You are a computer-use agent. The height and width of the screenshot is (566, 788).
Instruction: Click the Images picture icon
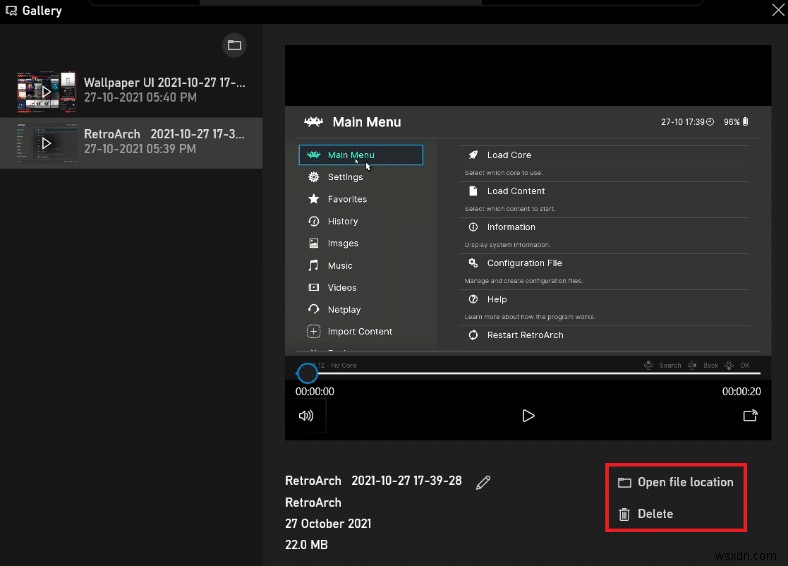click(314, 243)
